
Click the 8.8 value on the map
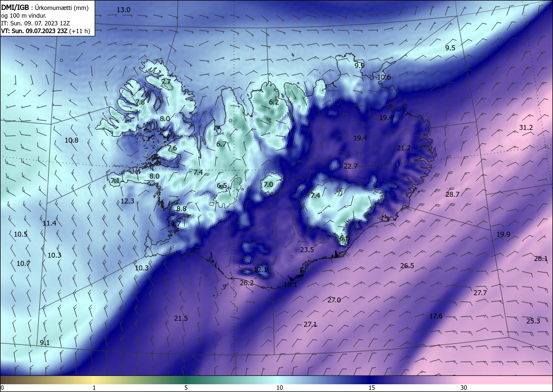tap(181, 209)
